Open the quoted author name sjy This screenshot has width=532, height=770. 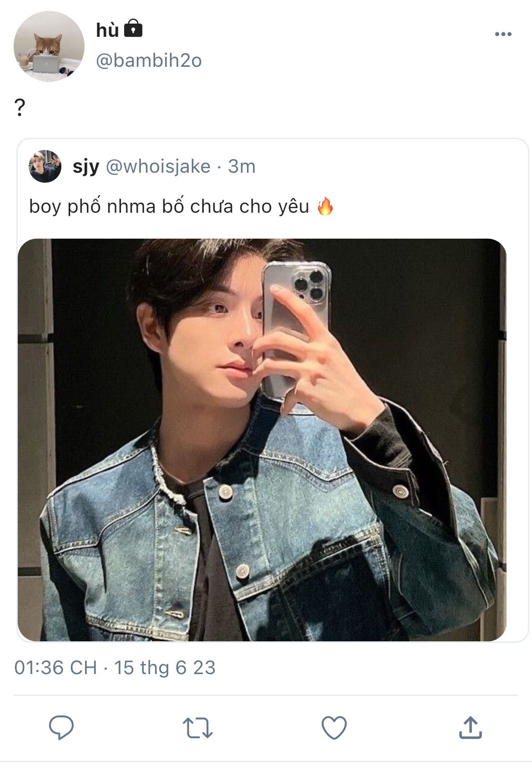(86, 167)
